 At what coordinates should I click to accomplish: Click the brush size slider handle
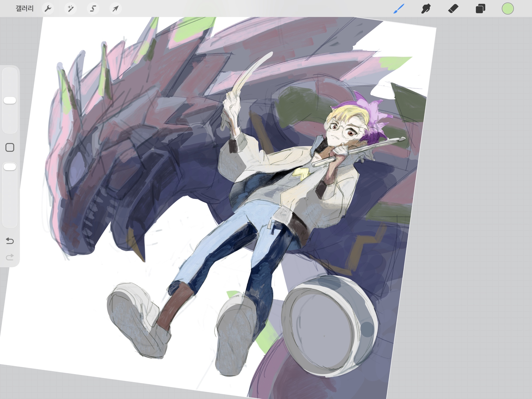(10, 100)
